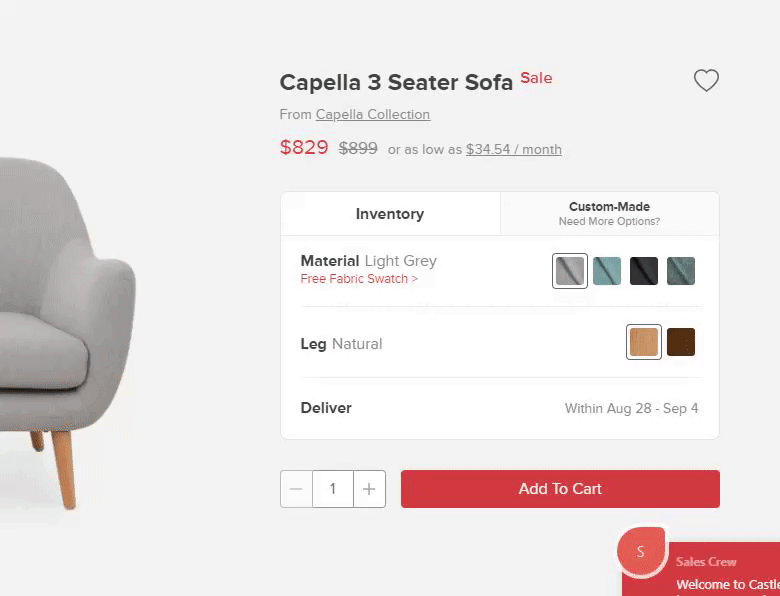Add sofa to wishlist with heart icon

(x=706, y=80)
